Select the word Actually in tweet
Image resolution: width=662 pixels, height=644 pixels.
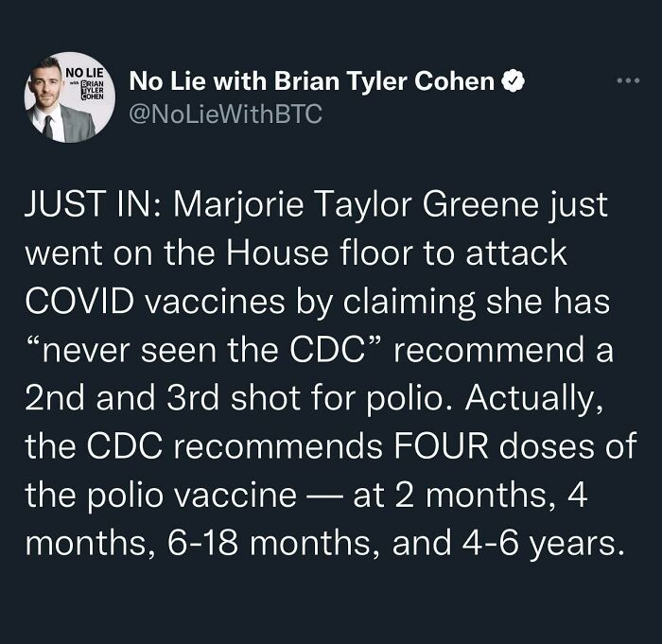pos(533,399)
